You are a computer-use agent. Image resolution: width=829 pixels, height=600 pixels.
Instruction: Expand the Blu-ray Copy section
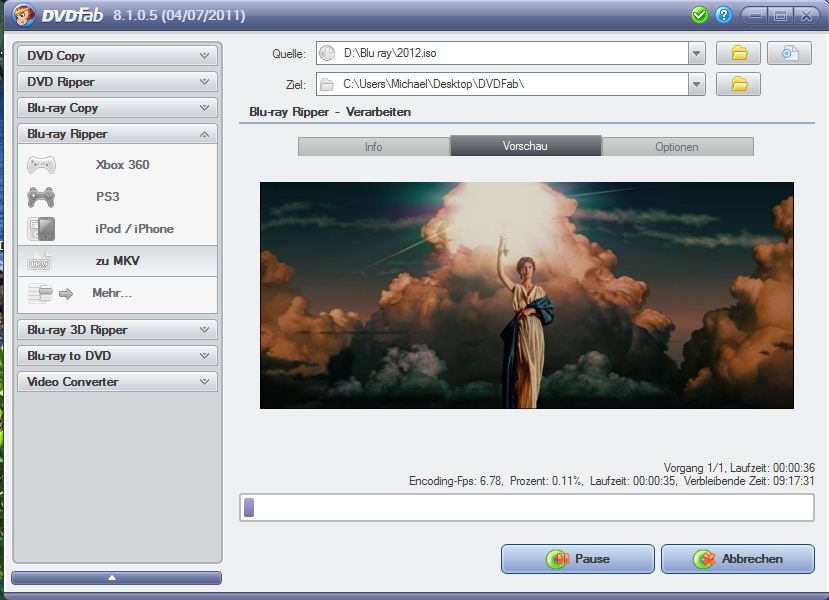(x=117, y=108)
